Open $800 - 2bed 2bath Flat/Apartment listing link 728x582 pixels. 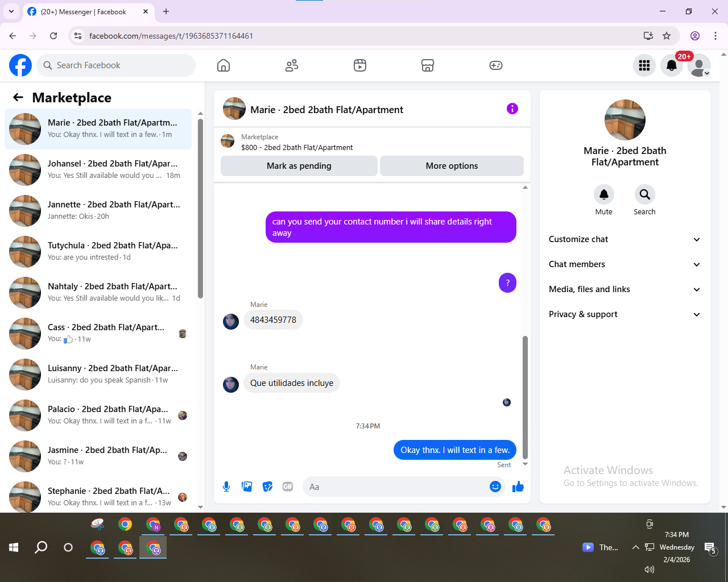tap(297, 147)
